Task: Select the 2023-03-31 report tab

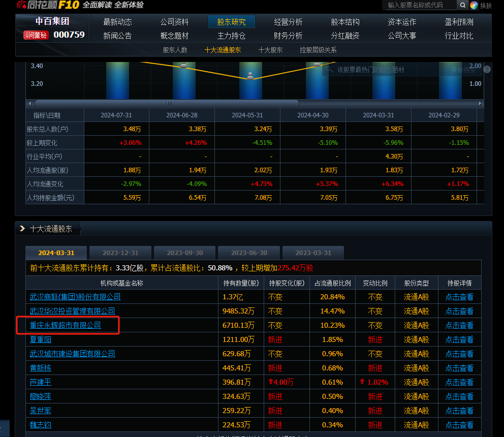Action: (x=313, y=253)
